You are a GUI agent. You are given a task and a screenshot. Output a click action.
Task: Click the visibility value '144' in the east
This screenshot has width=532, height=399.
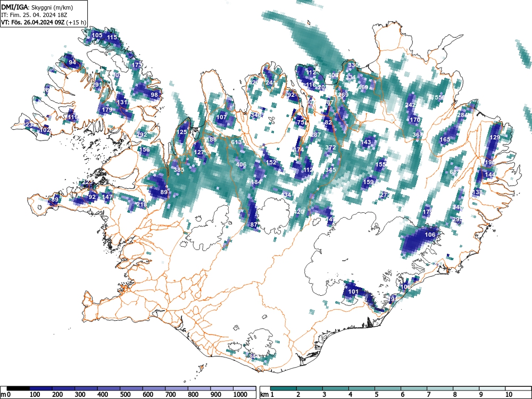491,174
